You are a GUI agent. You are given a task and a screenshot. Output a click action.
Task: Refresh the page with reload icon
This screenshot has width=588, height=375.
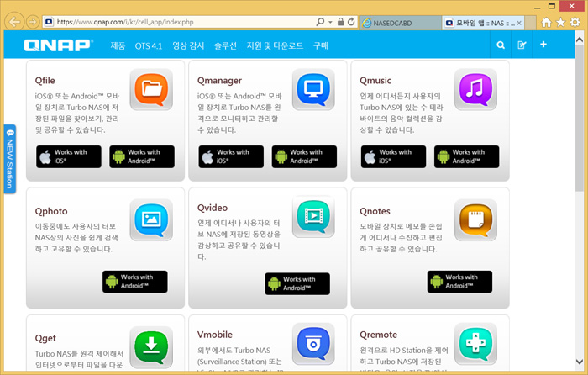pos(351,22)
